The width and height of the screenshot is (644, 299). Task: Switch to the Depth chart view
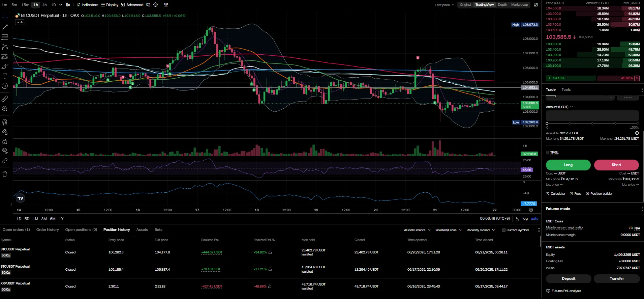click(x=502, y=5)
